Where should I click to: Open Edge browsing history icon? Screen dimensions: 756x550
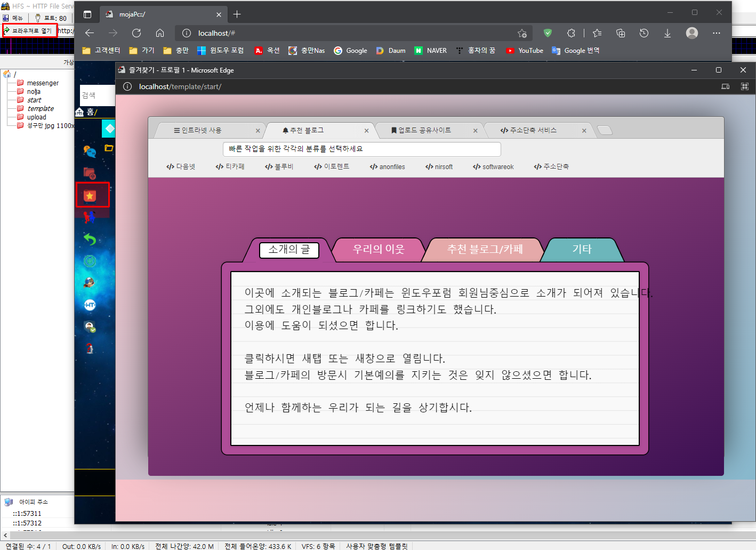[644, 33]
